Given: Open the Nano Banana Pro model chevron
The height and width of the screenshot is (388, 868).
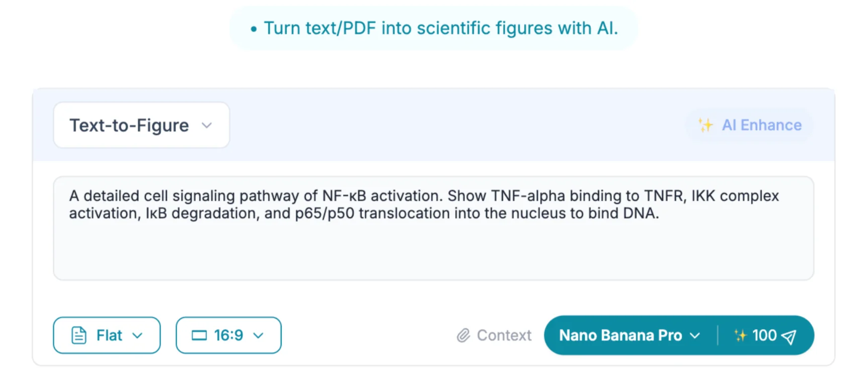Looking at the screenshot, I should click(695, 336).
